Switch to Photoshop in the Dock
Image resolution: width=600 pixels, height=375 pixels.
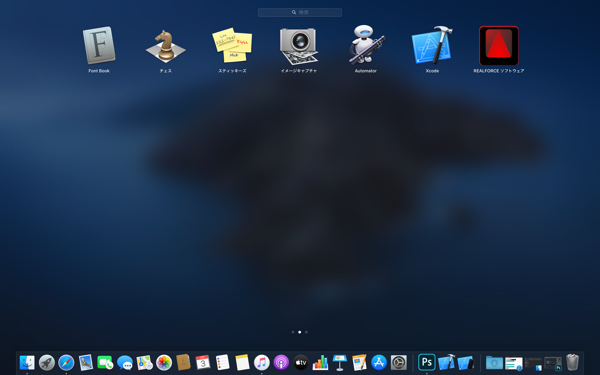(427, 362)
